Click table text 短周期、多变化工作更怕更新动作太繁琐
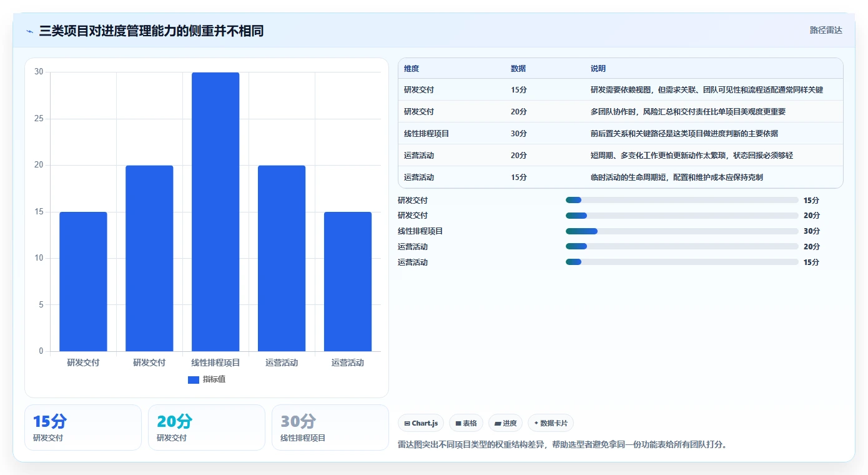 [692, 156]
